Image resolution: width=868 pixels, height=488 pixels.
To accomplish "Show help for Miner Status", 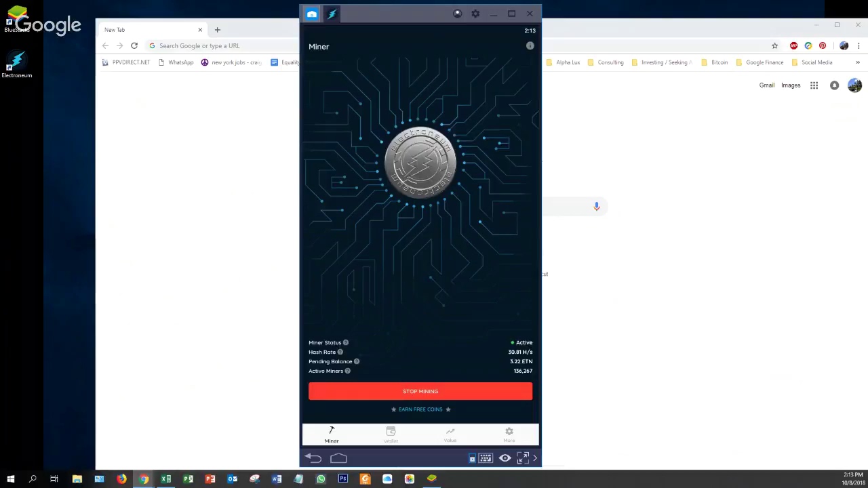I will click(346, 342).
